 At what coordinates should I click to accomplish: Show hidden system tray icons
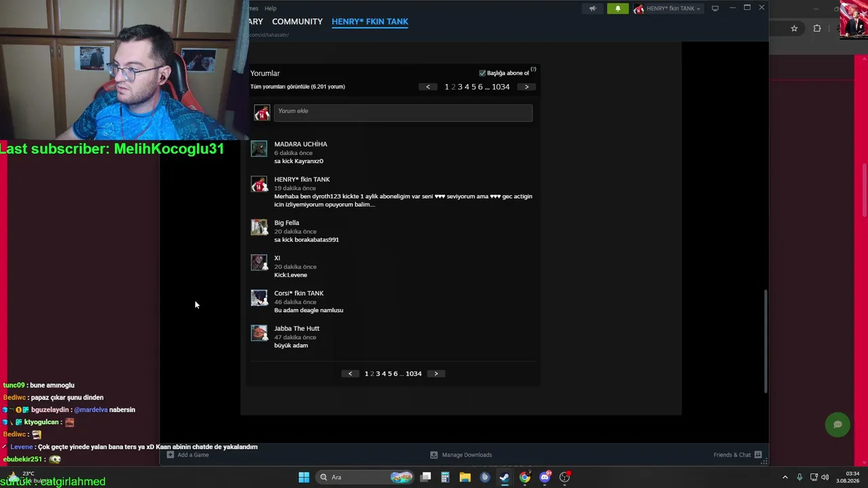pos(785,477)
